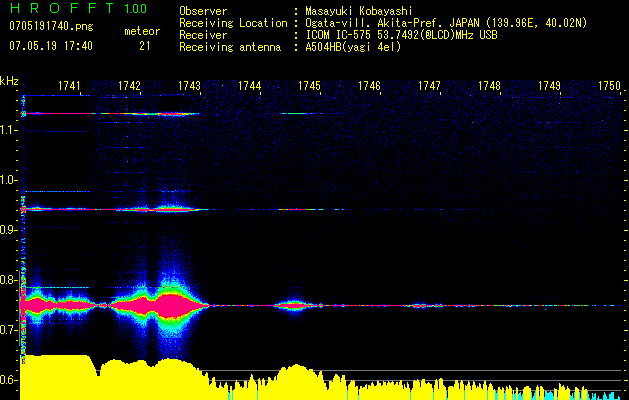The width and height of the screenshot is (629, 400).
Task: Click the 1746 time axis label
Action: tap(369, 85)
